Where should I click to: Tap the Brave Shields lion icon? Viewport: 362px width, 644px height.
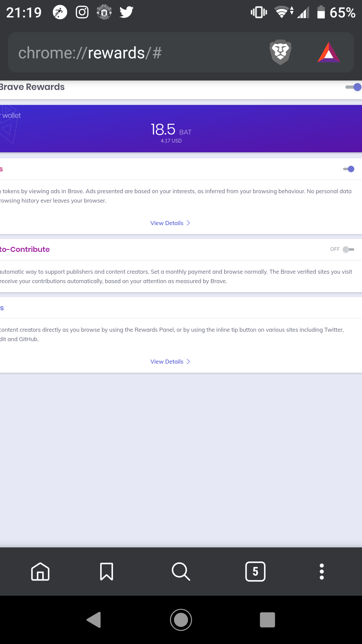click(281, 52)
